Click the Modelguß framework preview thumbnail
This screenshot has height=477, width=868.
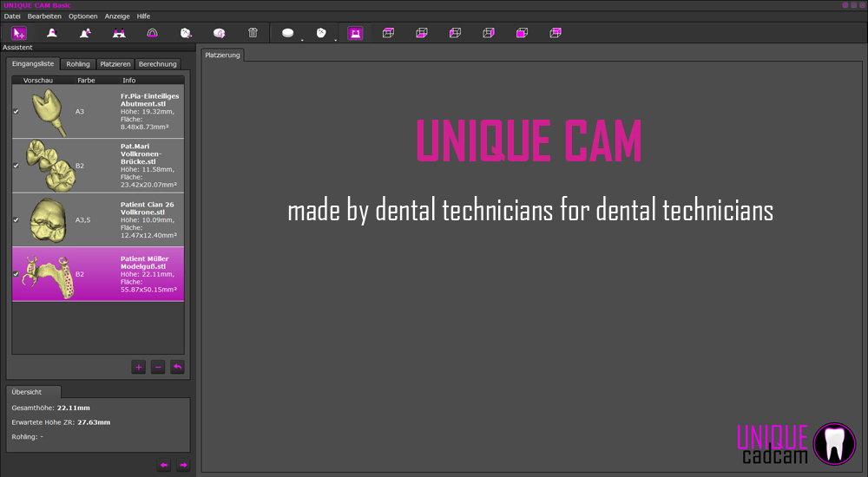[x=47, y=276]
